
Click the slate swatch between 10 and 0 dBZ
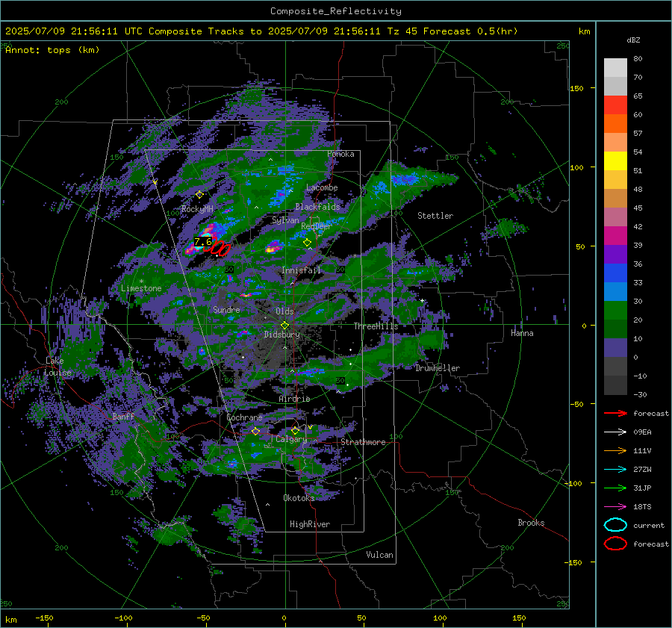click(615, 348)
